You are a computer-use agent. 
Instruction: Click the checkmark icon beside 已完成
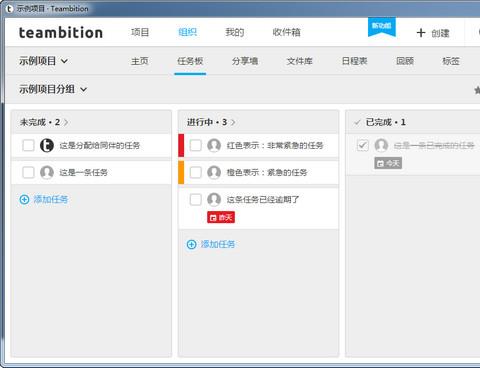357,123
